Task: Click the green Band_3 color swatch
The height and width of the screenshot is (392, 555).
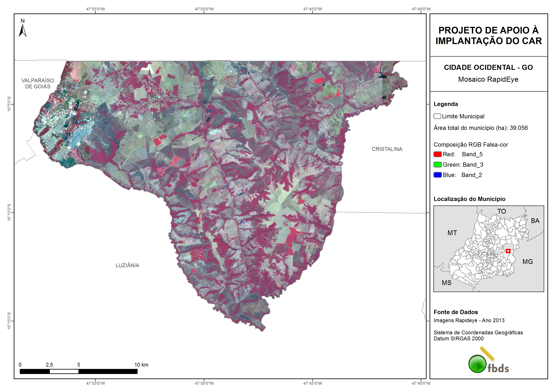Action: (x=437, y=165)
